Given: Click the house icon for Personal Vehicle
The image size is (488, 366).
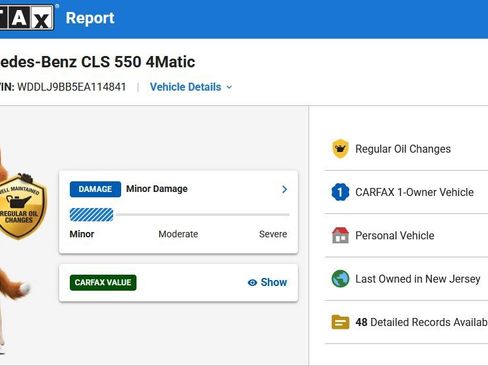Looking at the screenshot, I should (x=340, y=235).
